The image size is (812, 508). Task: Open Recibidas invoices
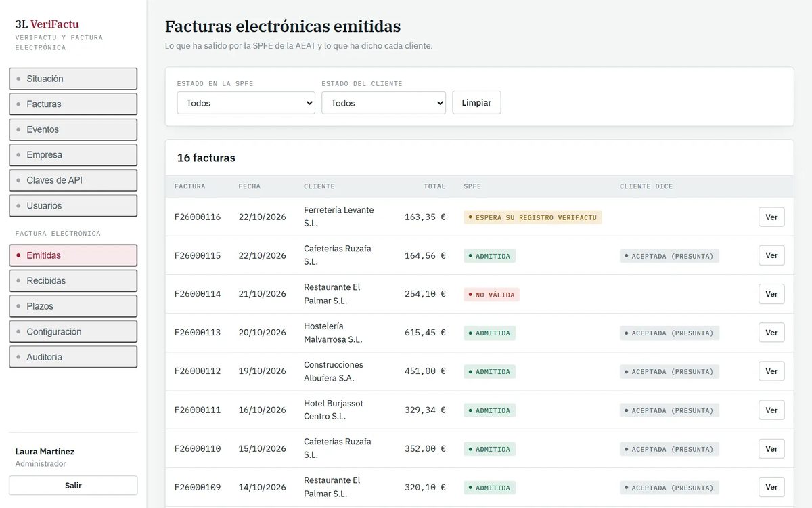(x=73, y=281)
